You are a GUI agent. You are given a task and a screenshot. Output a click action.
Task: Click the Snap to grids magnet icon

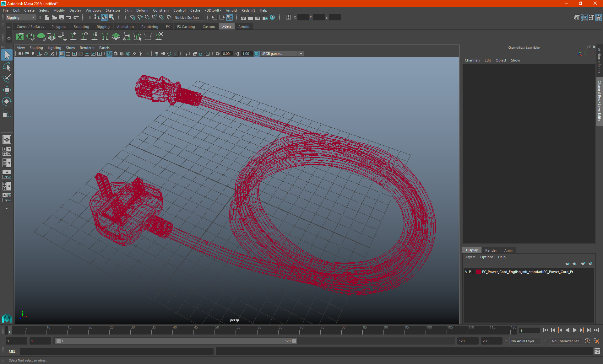pos(133,18)
